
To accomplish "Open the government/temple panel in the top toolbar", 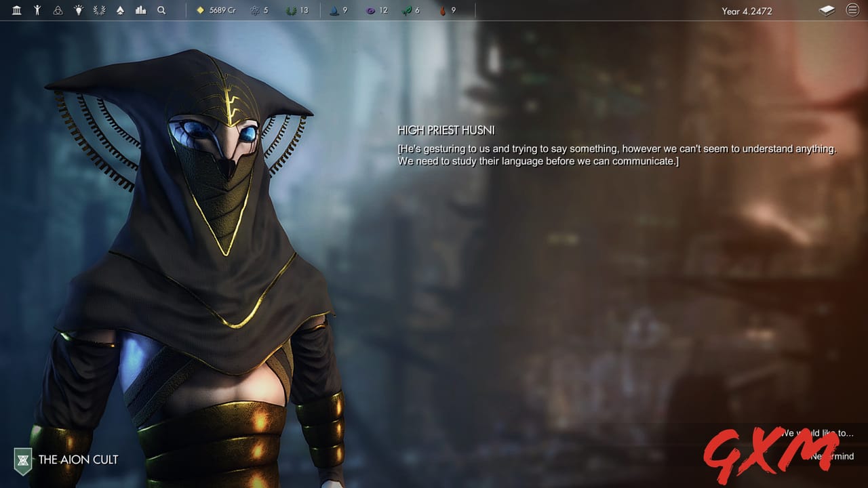I will coord(16,10).
